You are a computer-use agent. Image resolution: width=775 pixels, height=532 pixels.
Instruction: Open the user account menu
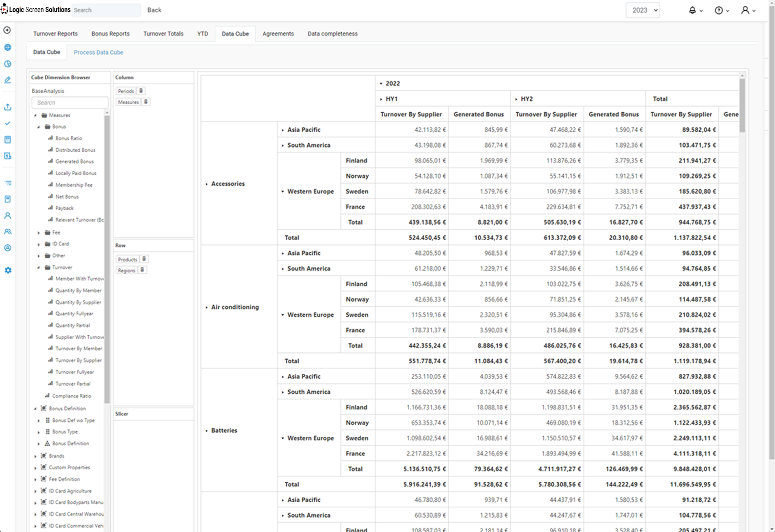coord(748,10)
